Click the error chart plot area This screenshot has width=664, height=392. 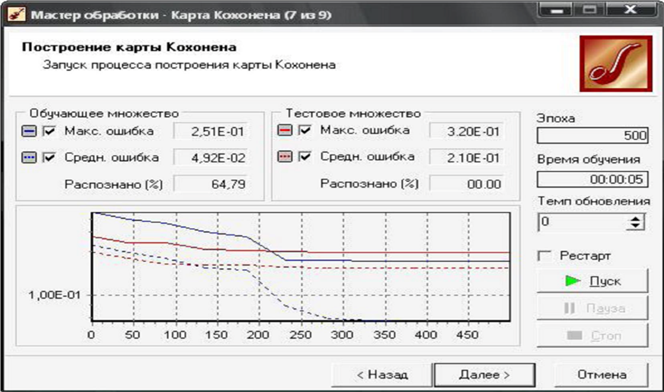(301, 267)
